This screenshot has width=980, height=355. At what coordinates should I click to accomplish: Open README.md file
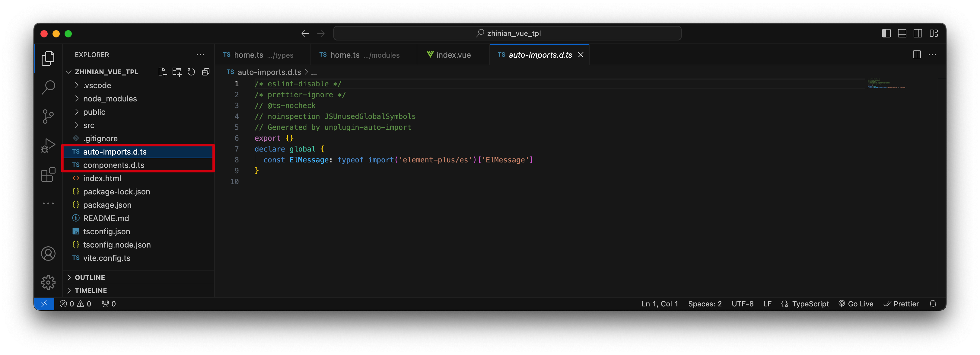pyautogui.click(x=139, y=218)
